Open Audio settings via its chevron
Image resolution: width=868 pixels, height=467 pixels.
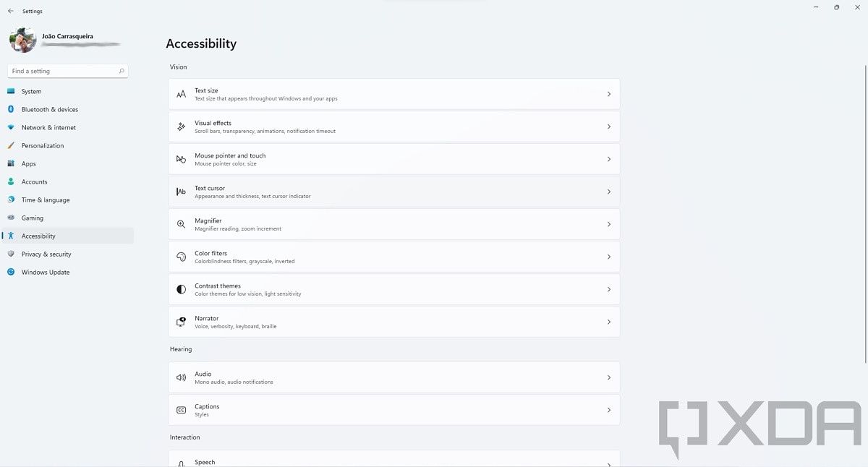(x=608, y=377)
